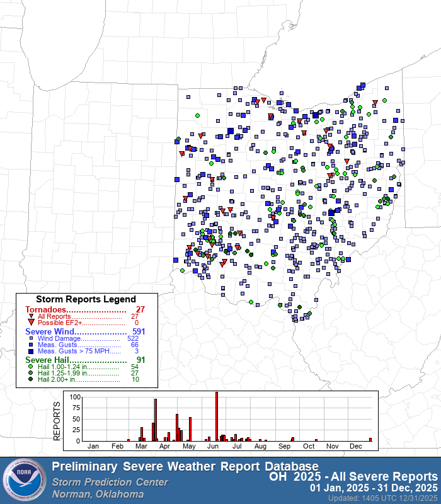The height and width of the screenshot is (504, 441).
Task: Click the OH 2025 - All Severe Reports title
Action: point(353,476)
